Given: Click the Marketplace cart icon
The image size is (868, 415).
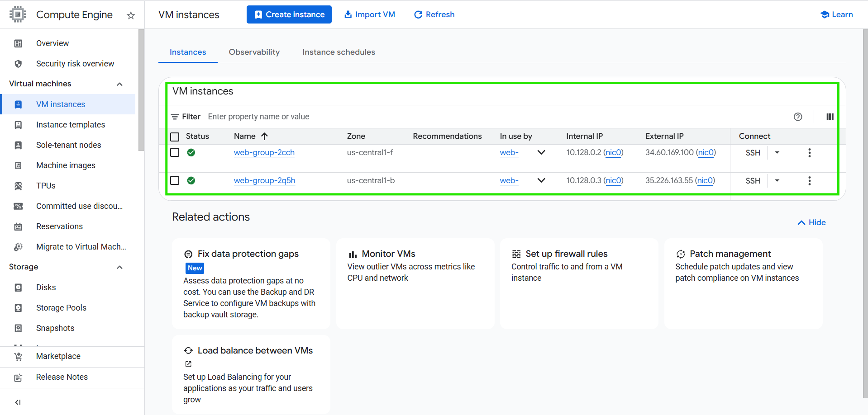Looking at the screenshot, I should coord(18,357).
